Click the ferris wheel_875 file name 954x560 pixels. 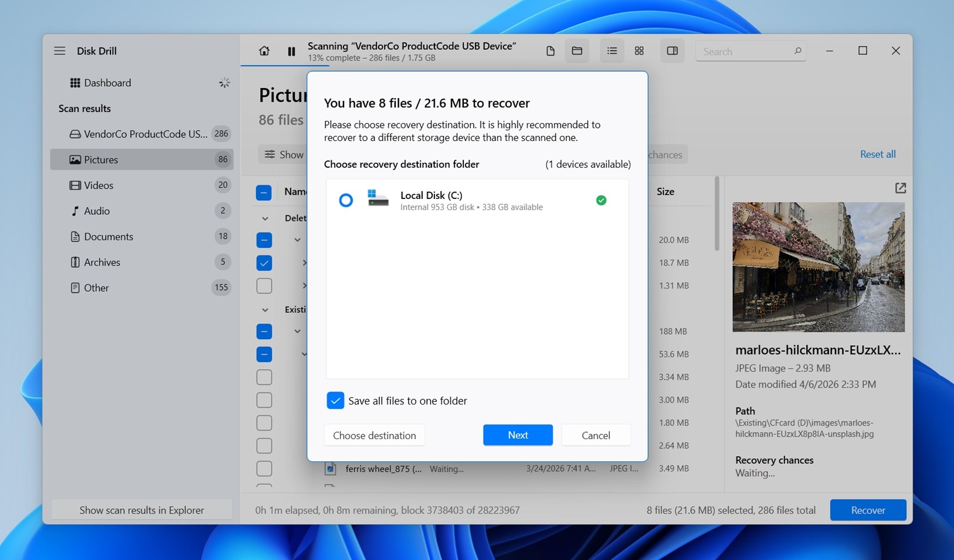pos(383,468)
